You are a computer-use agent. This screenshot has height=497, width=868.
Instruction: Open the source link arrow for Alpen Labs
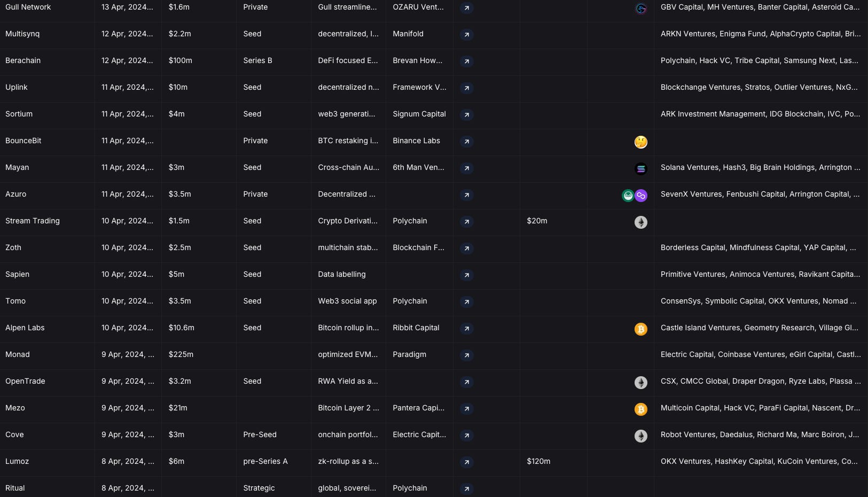coord(467,329)
